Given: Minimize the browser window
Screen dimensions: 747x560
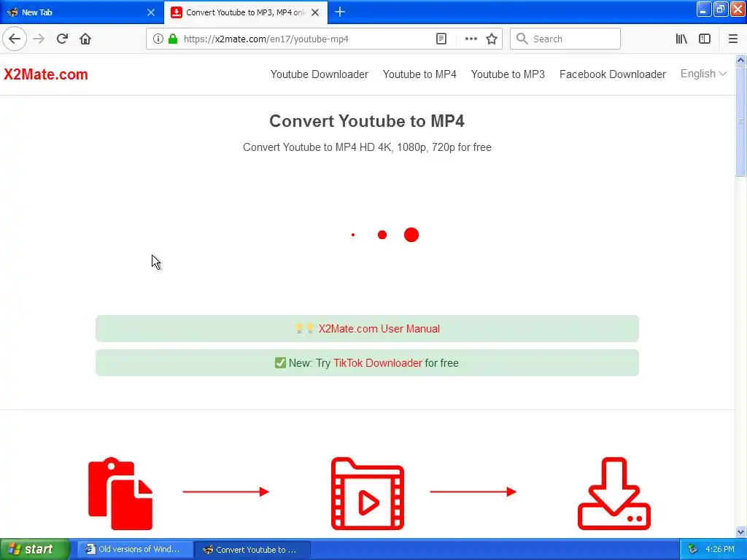Looking at the screenshot, I should point(704,9).
